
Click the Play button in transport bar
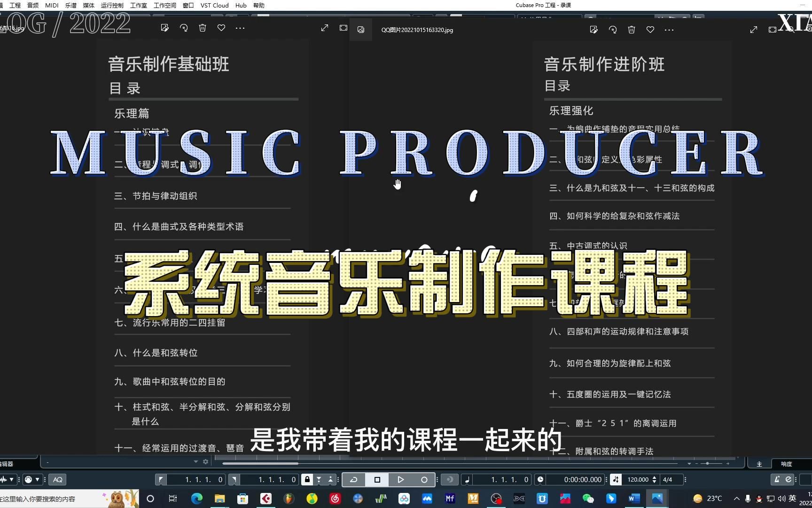(x=400, y=479)
